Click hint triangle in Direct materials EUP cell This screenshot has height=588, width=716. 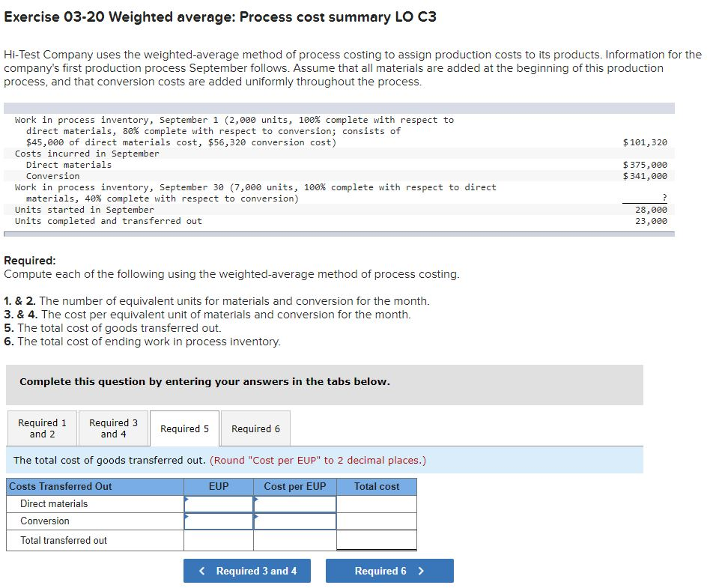click(x=185, y=497)
